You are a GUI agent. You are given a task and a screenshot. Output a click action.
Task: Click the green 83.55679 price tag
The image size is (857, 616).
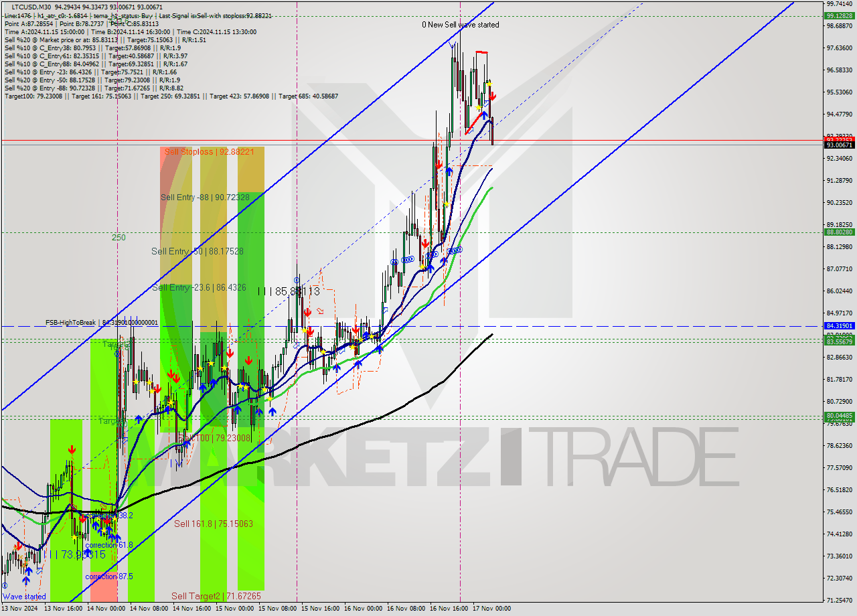(x=839, y=341)
